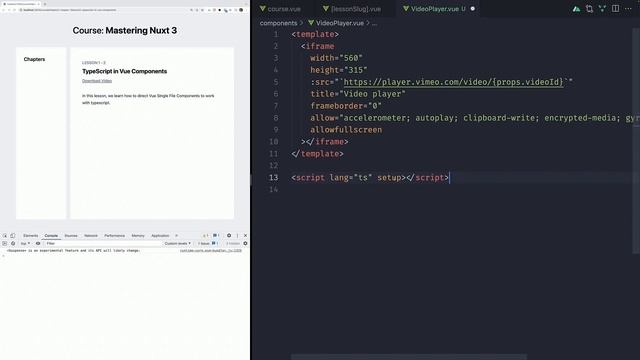
Task: Open the DevTools Network tab
Action: [91, 236]
